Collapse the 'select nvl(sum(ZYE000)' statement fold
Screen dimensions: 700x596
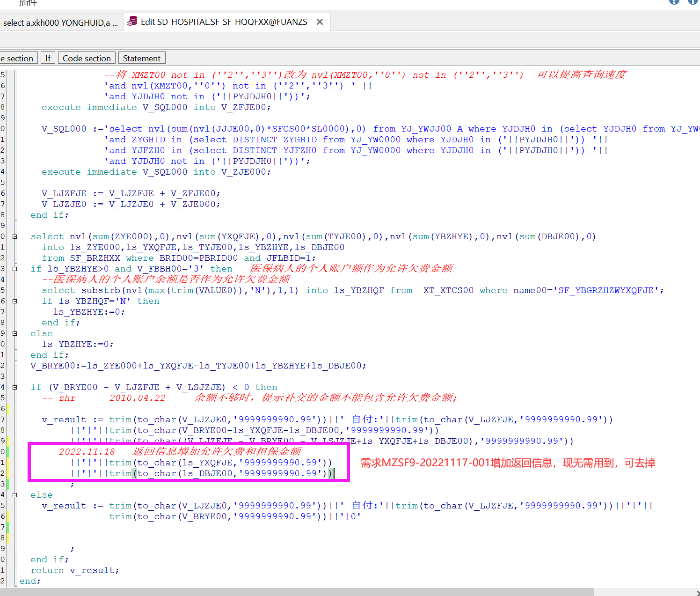[x=15, y=236]
